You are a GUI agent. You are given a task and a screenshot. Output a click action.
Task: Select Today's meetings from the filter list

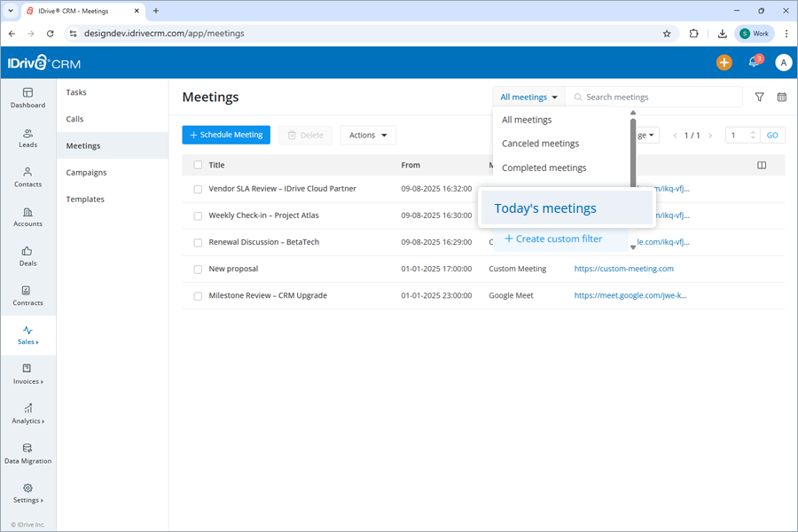pos(544,207)
